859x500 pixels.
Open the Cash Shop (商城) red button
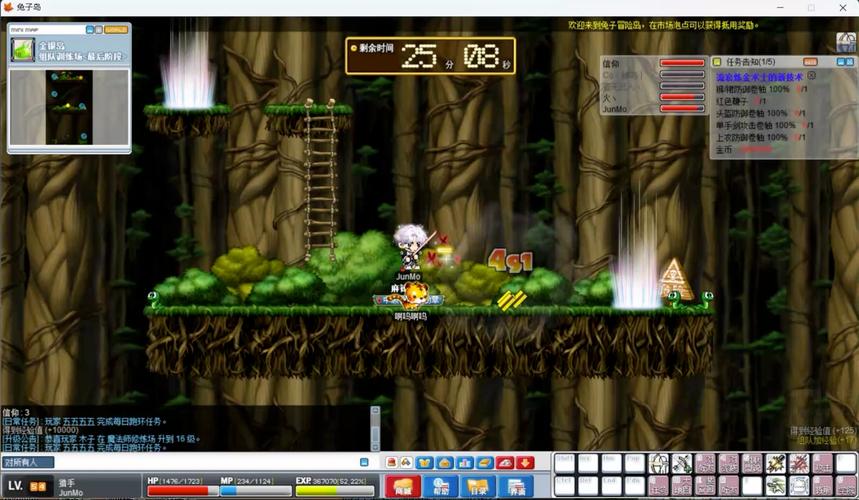click(403, 487)
